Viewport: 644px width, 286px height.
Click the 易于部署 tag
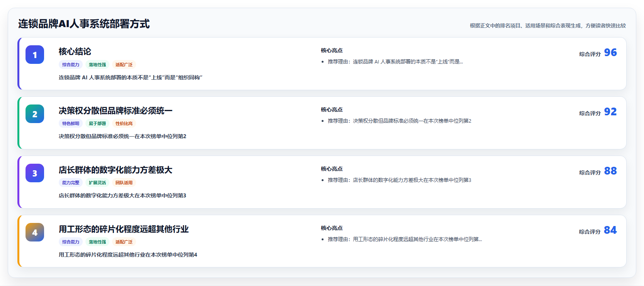click(97, 123)
